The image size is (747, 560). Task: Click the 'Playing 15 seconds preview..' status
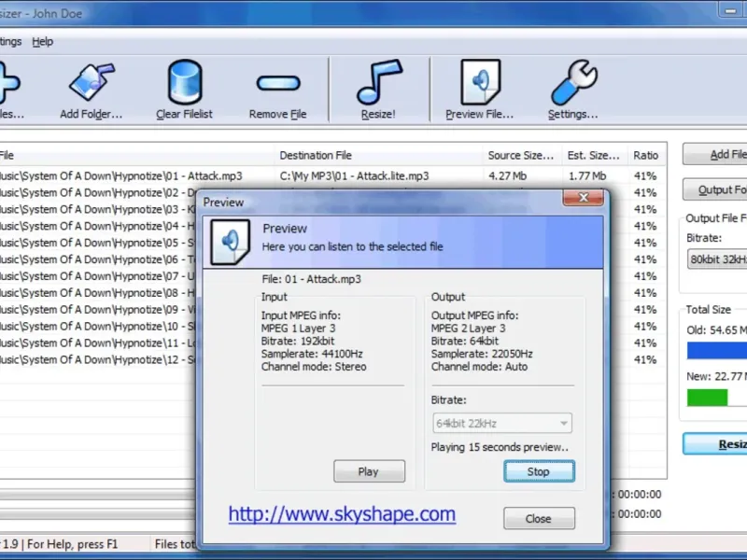click(500, 447)
